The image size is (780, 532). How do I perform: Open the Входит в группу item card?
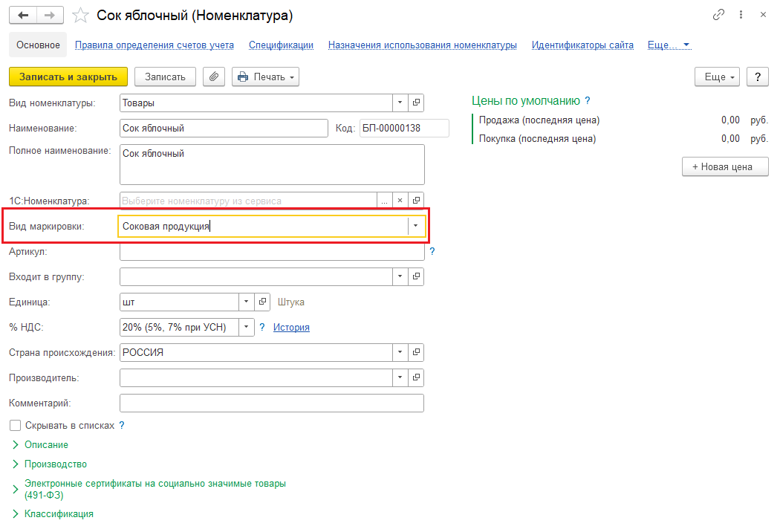(416, 276)
